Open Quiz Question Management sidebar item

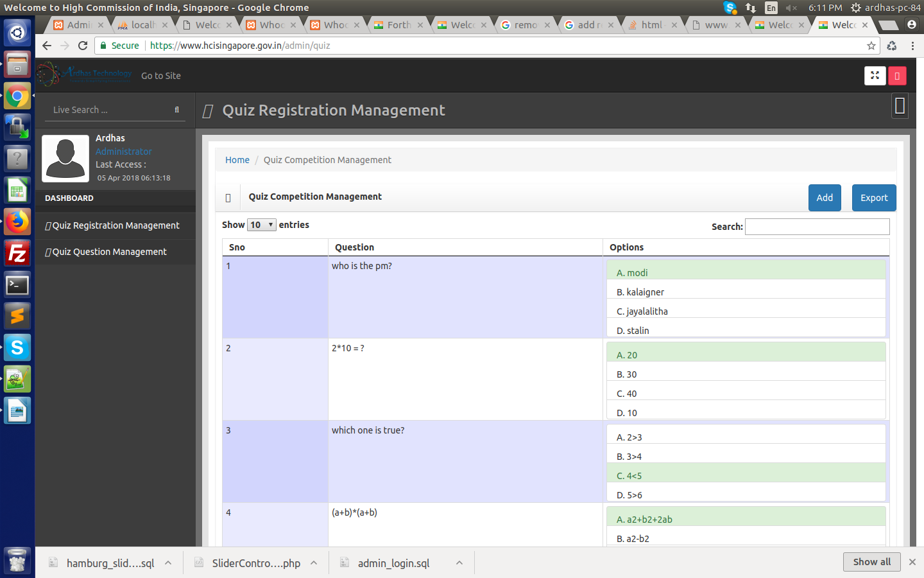pos(116,252)
